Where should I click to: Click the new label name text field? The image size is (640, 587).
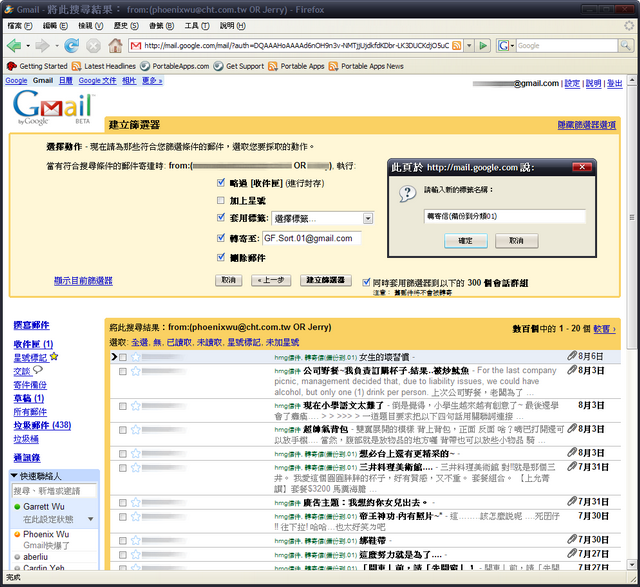point(504,216)
